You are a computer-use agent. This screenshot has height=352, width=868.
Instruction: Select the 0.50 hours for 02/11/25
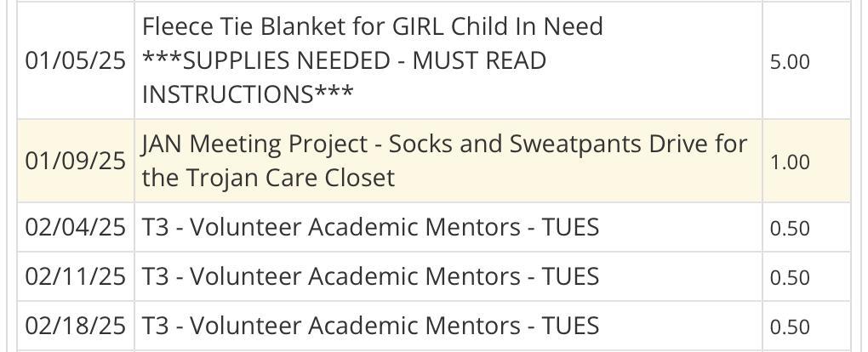coord(789,278)
